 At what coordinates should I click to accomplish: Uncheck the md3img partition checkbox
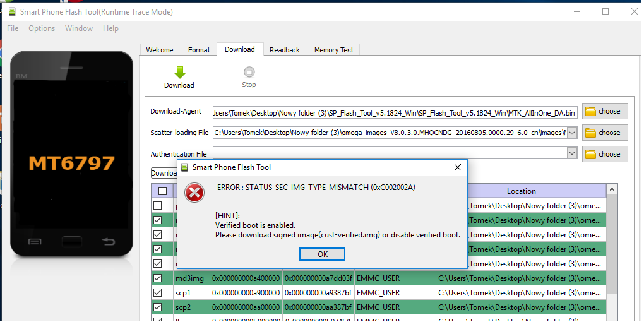point(157,278)
